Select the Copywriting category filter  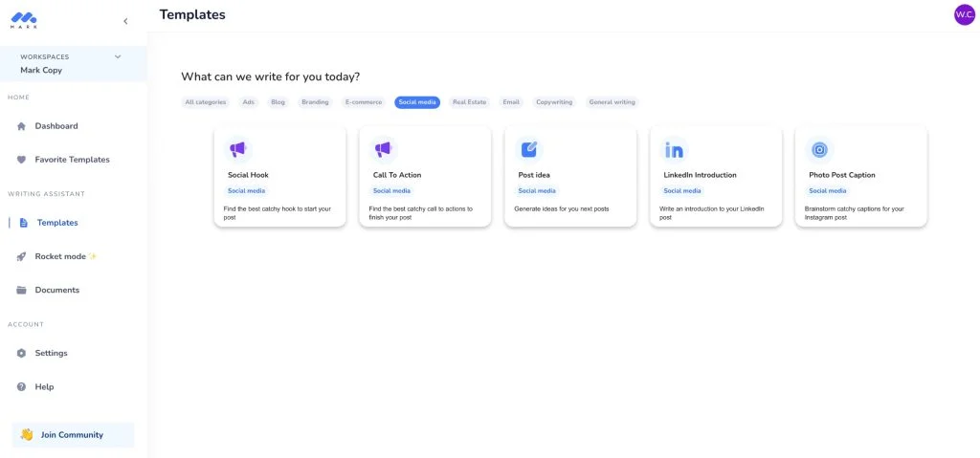[554, 102]
